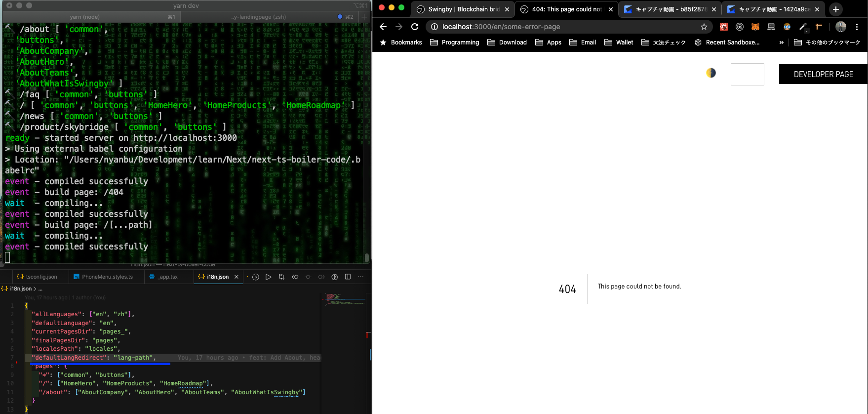Open the Email bookmarks folder
Screen dimensions: 868x414
pyautogui.click(x=583, y=42)
